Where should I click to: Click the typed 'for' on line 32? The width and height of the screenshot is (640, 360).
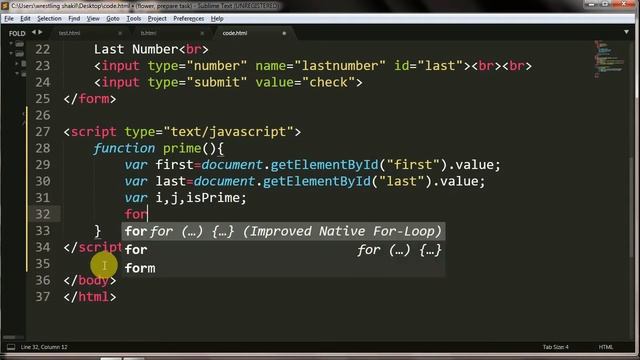click(136, 214)
